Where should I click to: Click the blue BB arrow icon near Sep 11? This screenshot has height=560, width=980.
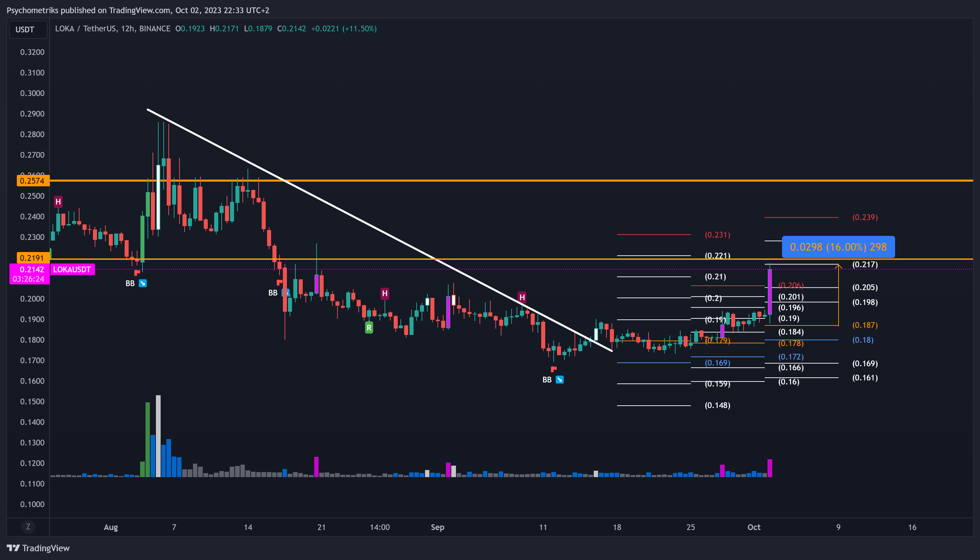coord(560,380)
